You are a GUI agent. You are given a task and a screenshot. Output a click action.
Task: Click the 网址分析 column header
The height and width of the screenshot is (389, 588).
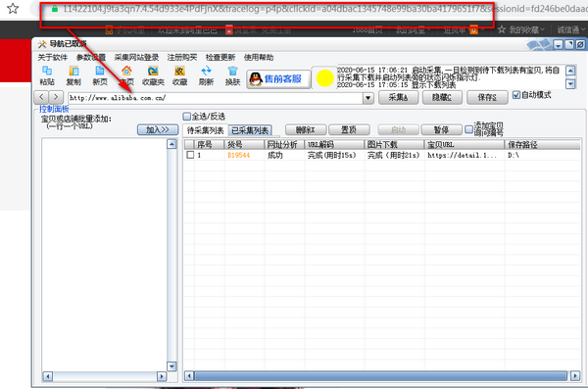tap(284, 144)
